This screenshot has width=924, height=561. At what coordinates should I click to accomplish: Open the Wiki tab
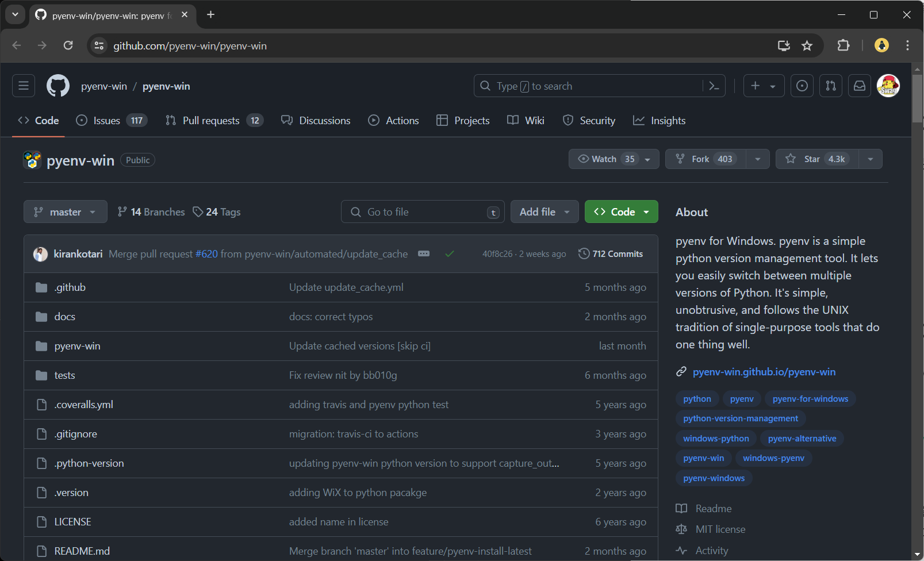(x=526, y=120)
